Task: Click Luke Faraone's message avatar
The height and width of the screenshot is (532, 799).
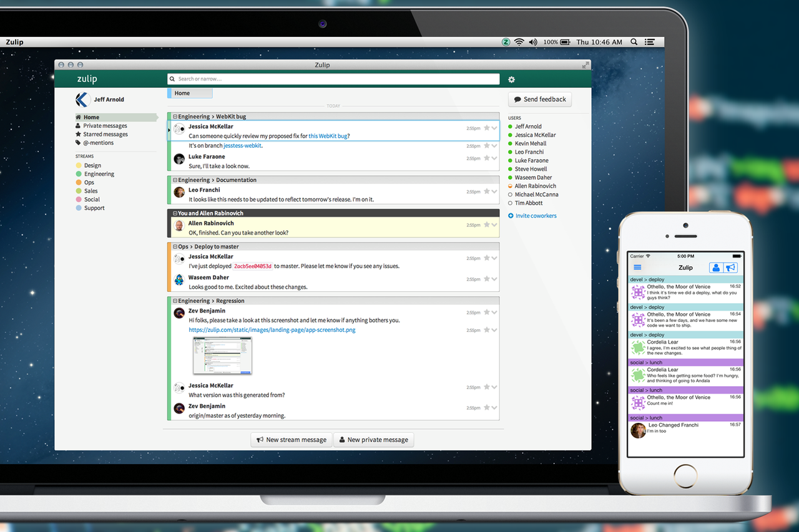Action: tap(179, 158)
